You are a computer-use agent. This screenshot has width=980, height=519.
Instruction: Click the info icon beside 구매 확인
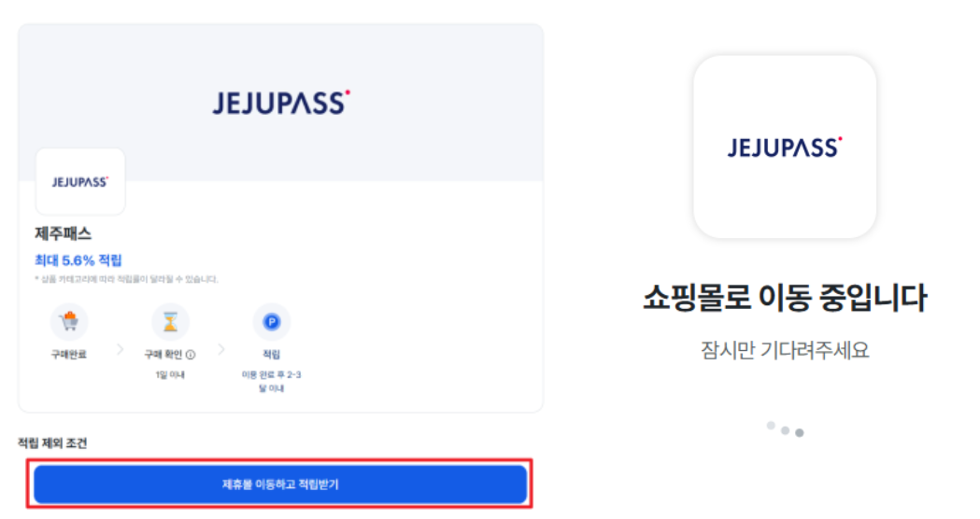pos(191,355)
